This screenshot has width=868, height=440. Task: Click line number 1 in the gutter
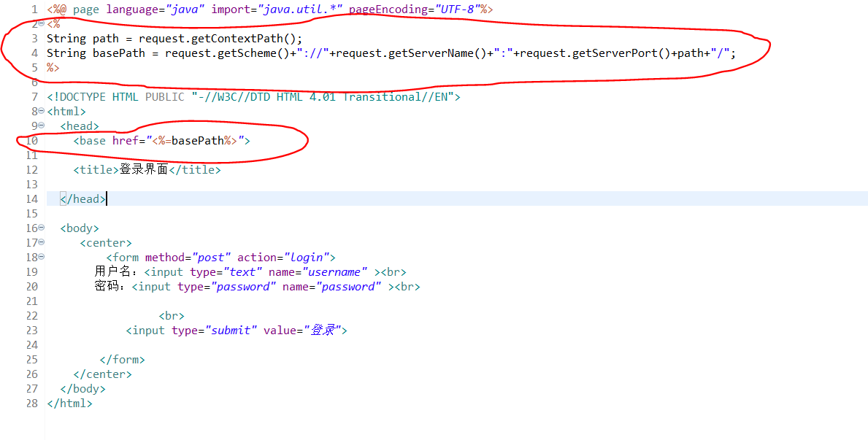click(x=35, y=9)
